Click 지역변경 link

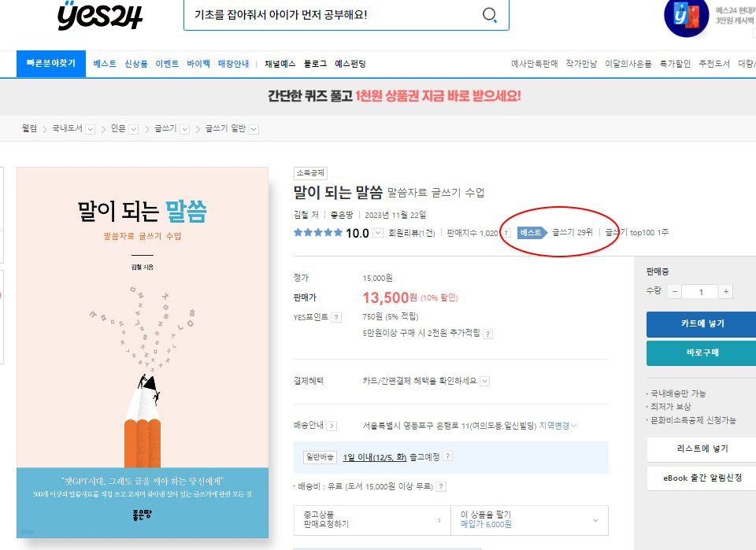[x=558, y=426]
